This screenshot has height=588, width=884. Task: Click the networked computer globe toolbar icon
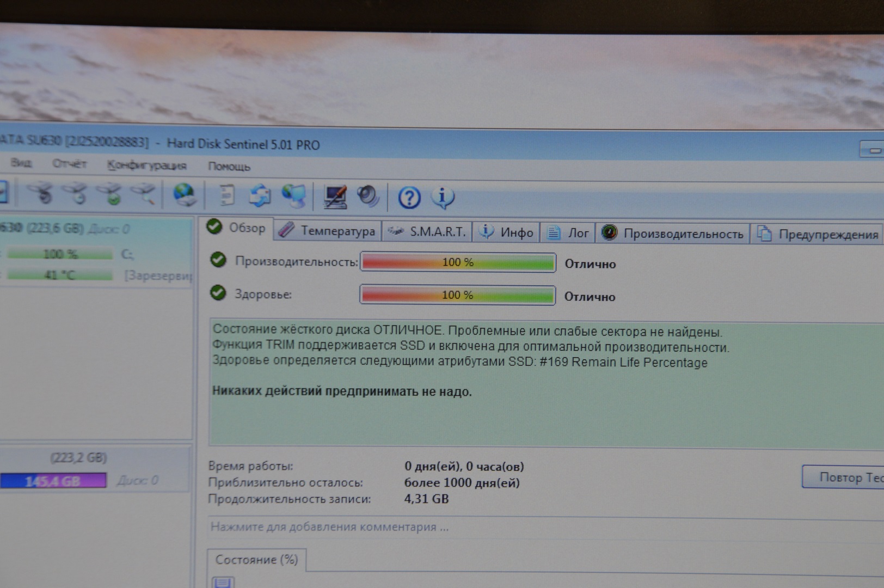click(x=294, y=195)
